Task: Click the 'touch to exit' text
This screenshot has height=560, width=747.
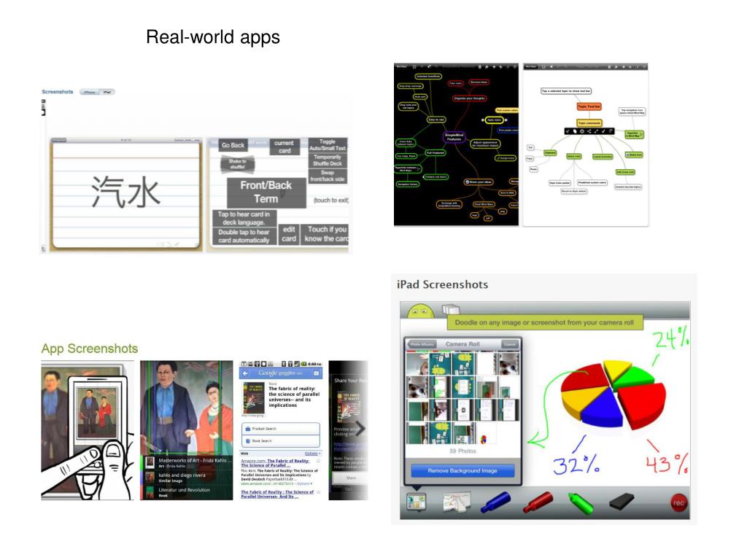Action: (x=330, y=200)
